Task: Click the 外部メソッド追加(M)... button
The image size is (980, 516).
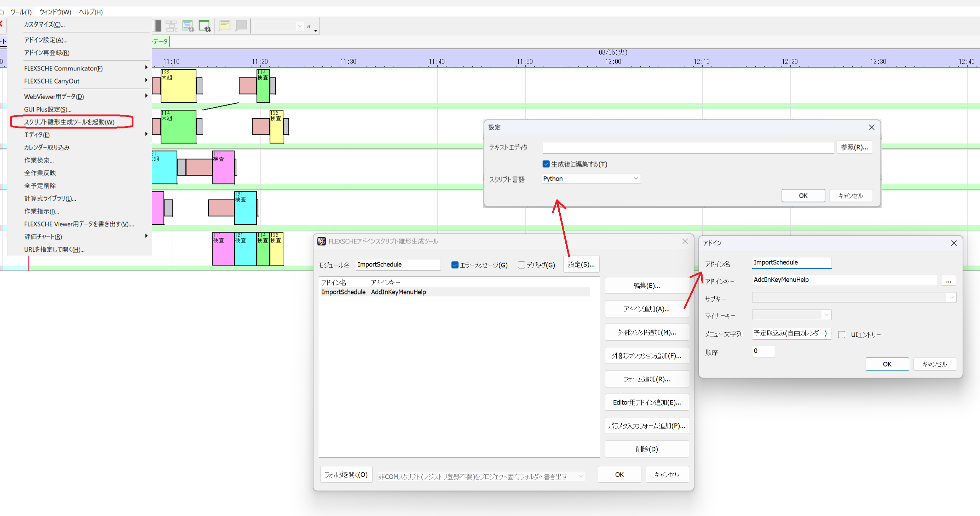Action: tap(646, 332)
